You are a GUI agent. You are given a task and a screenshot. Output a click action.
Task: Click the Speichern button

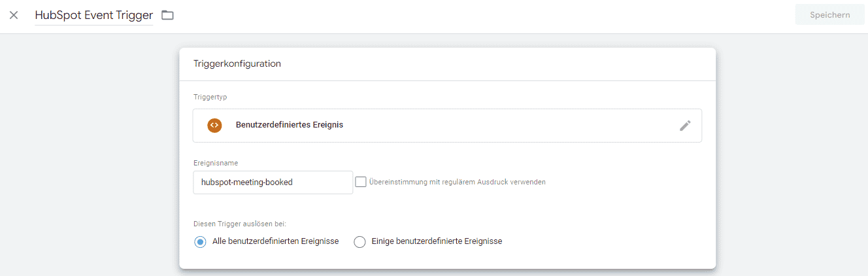(830, 15)
